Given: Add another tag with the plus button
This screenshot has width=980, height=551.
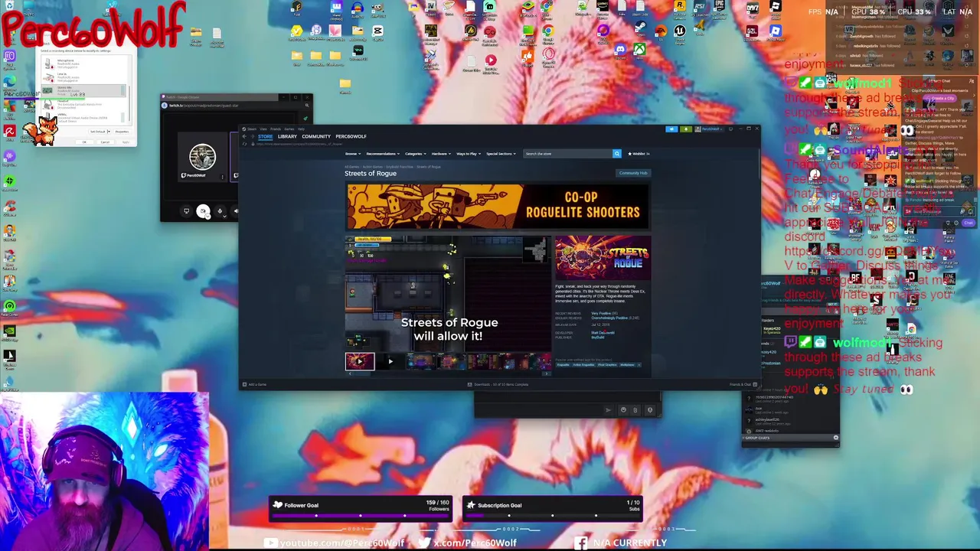Looking at the screenshot, I should pyautogui.click(x=639, y=365).
